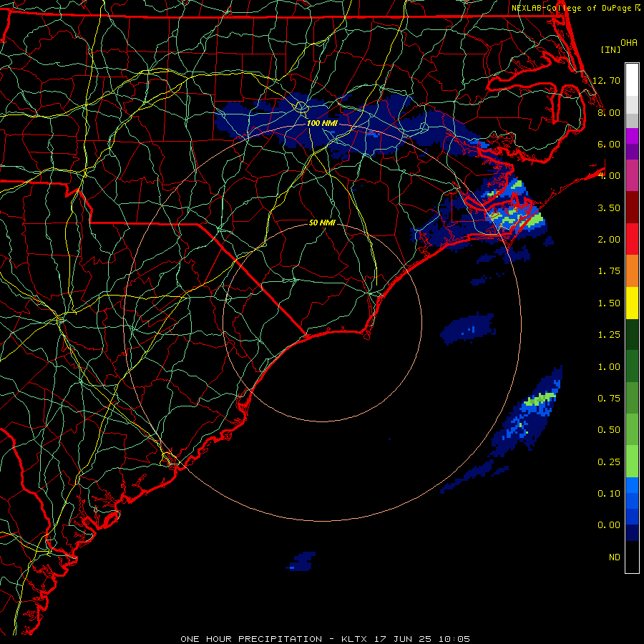This screenshot has height=644, width=644.
Task: Pick the black ND swatch in legend
Action: 632,557
